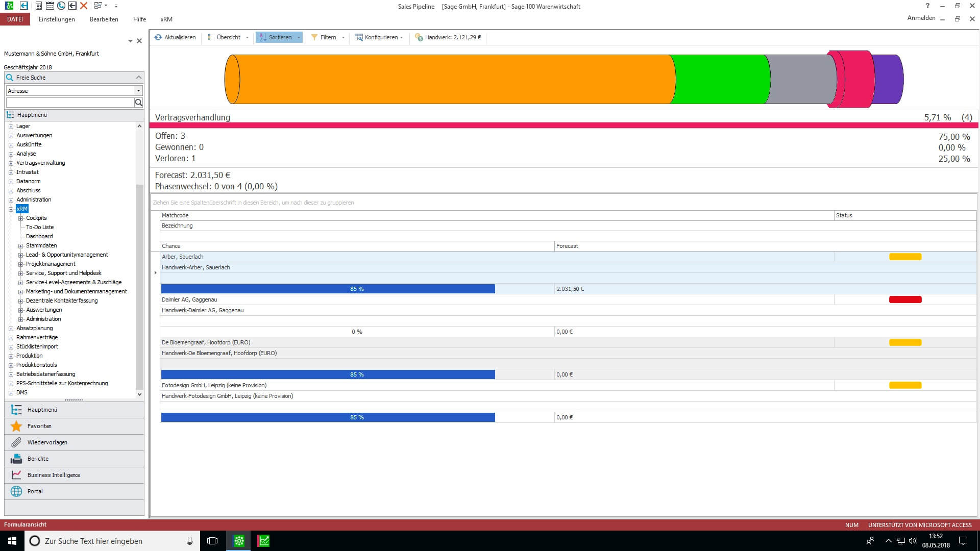Click the purple pipeline funnel segment
Viewport: 980px width, 551px height.
click(888, 79)
